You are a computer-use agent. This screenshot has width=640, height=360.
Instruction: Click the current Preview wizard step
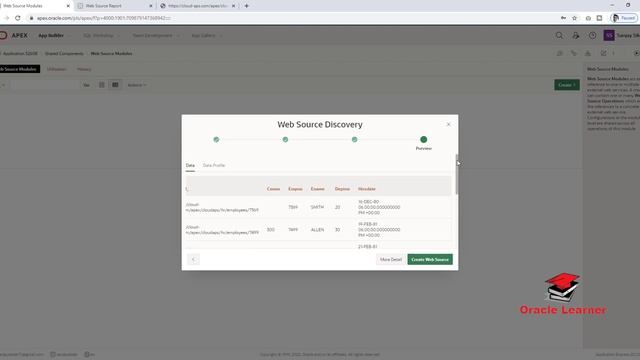pyautogui.click(x=424, y=140)
